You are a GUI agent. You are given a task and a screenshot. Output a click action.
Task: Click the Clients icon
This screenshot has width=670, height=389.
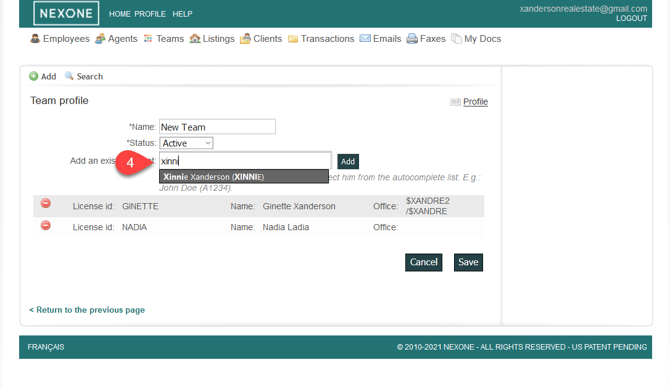(x=245, y=38)
